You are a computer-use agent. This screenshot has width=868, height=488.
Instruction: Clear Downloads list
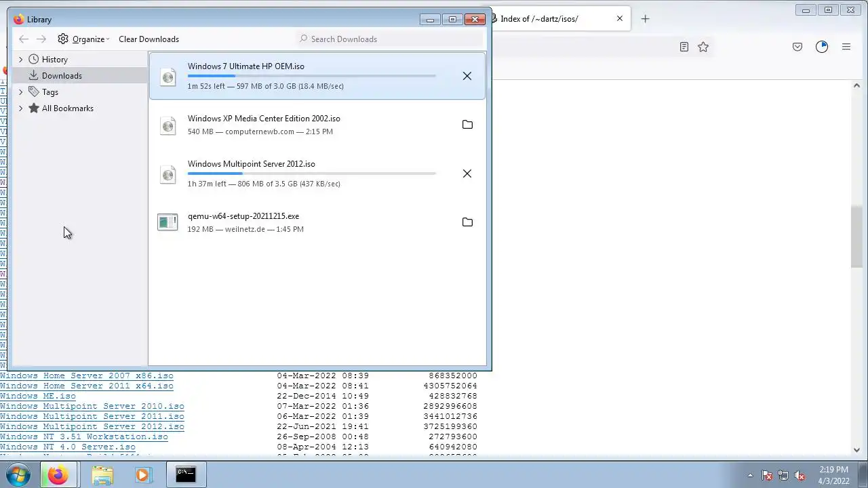pos(149,39)
